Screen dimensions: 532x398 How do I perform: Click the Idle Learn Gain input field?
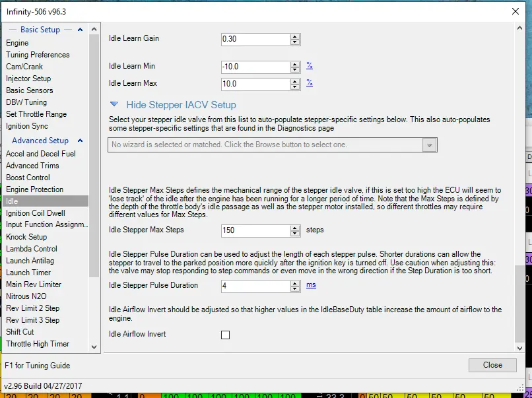tap(256, 40)
